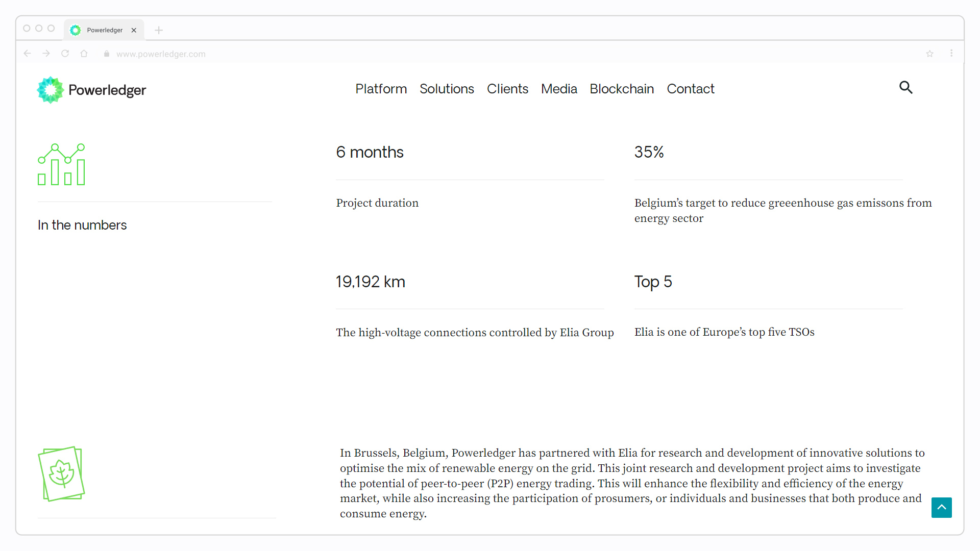The image size is (980, 551).
Task: Click the browser address bar input field
Action: [490, 54]
